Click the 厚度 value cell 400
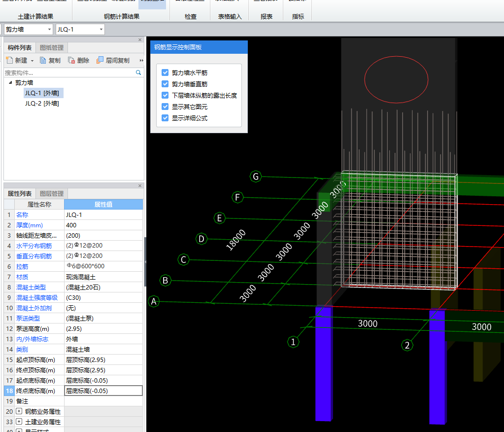Screen dimensions: 504x432 (x=103, y=225)
